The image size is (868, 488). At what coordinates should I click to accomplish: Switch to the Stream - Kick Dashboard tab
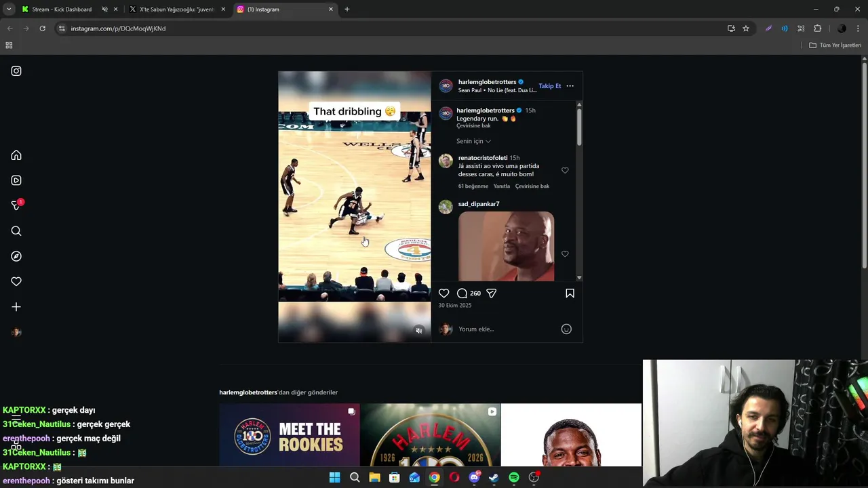point(62,9)
